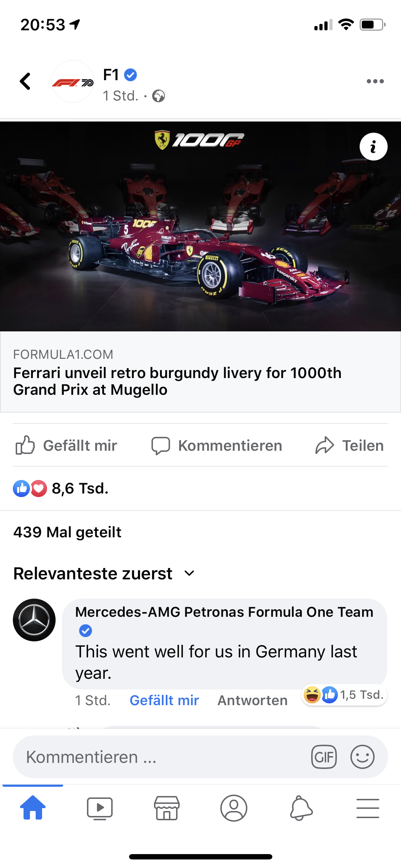
Task: Open F1 page profile picture
Action: (x=73, y=82)
